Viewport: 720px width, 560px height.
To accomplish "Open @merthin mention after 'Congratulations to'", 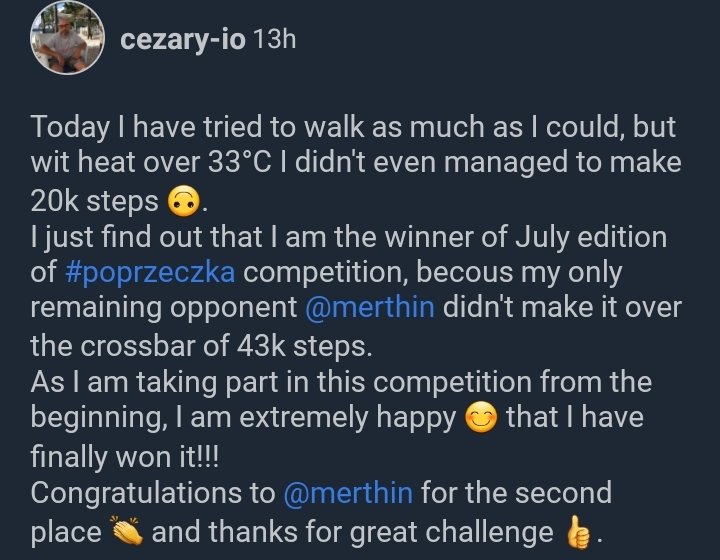I will (x=349, y=493).
